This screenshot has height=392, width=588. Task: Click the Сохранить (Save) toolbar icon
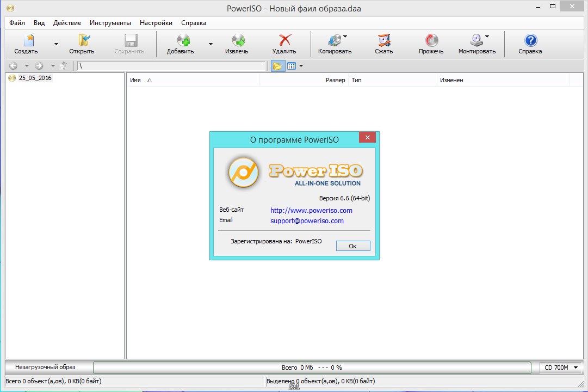131,40
